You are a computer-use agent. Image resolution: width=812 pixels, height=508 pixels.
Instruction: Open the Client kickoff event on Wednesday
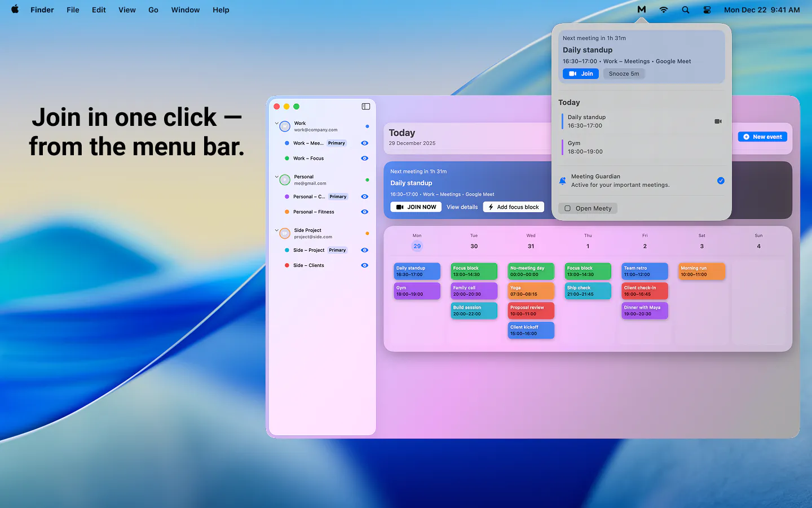(531, 330)
